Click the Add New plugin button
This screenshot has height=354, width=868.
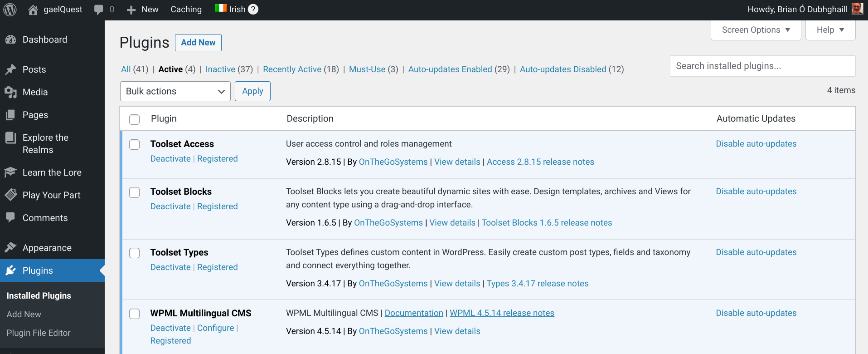pos(198,43)
